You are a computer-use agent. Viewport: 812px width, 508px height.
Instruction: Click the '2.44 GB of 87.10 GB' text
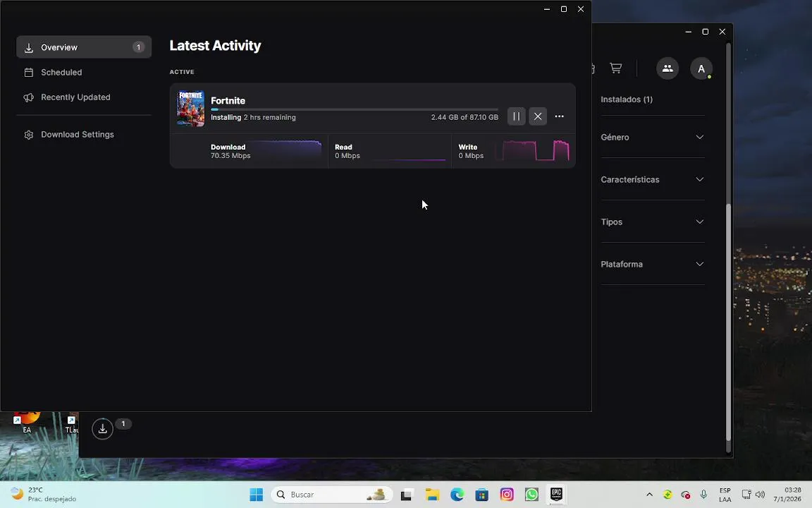pyautogui.click(x=465, y=117)
